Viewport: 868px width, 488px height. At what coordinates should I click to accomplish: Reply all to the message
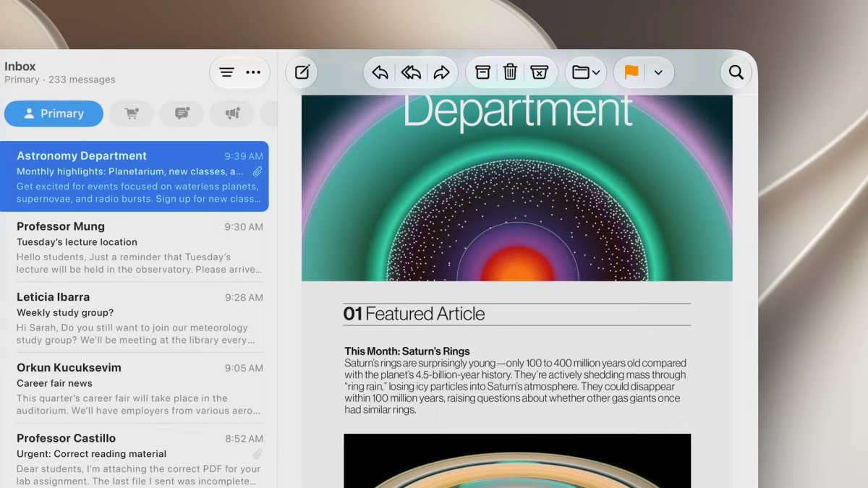coord(411,72)
